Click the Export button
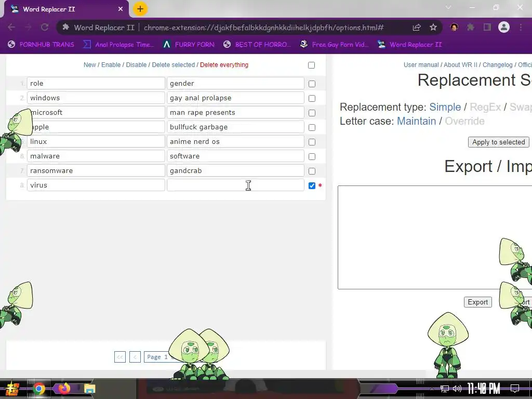Screen dimensions: 532x399 478,302
